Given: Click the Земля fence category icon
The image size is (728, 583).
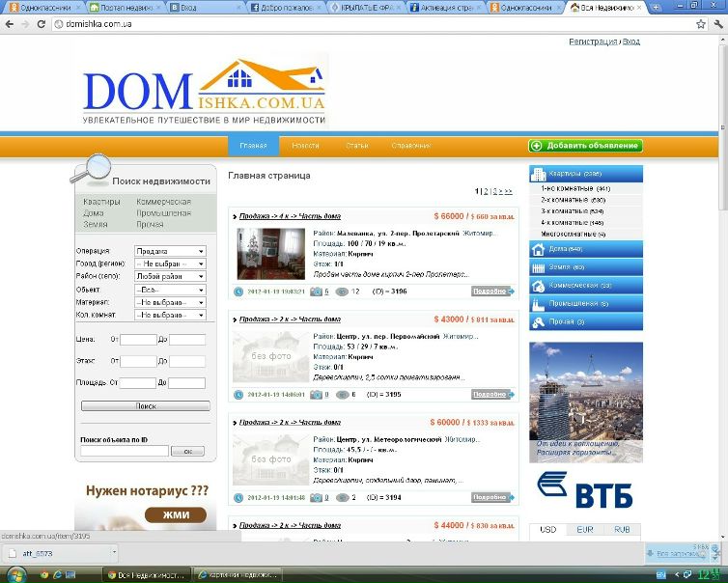Looking at the screenshot, I should [x=538, y=267].
